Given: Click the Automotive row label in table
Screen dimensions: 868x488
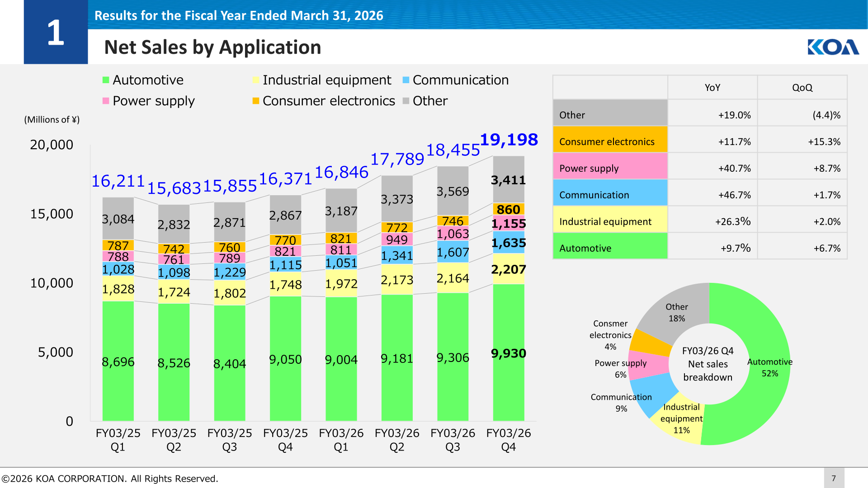Looking at the screenshot, I should (x=610, y=246).
